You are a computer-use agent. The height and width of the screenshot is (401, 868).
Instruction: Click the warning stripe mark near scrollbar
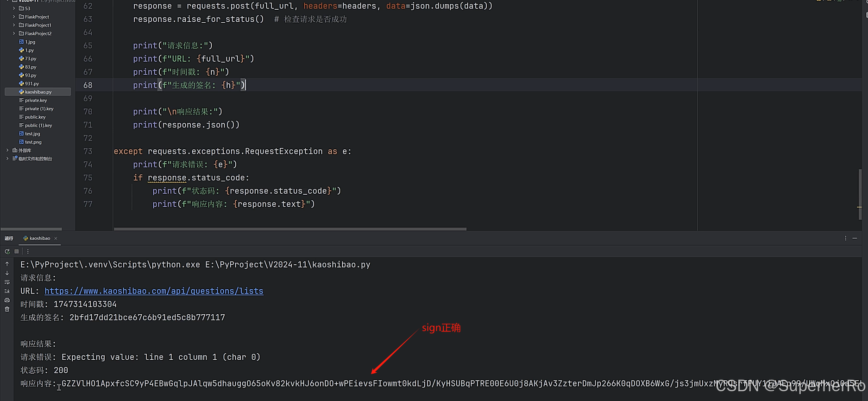point(859,207)
